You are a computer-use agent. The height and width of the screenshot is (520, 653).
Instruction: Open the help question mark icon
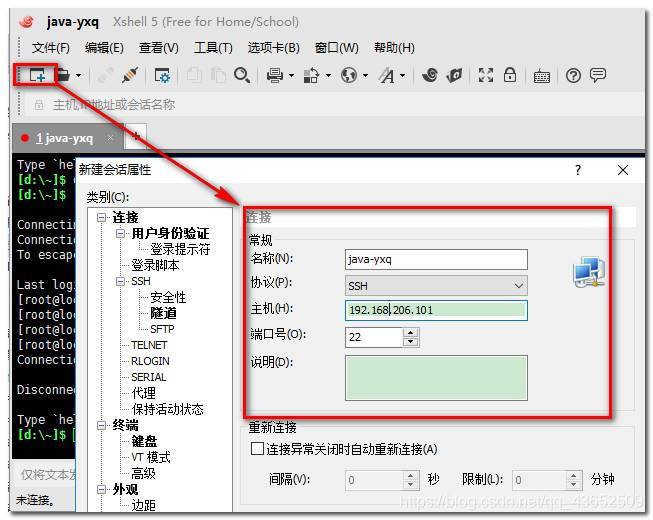click(573, 76)
